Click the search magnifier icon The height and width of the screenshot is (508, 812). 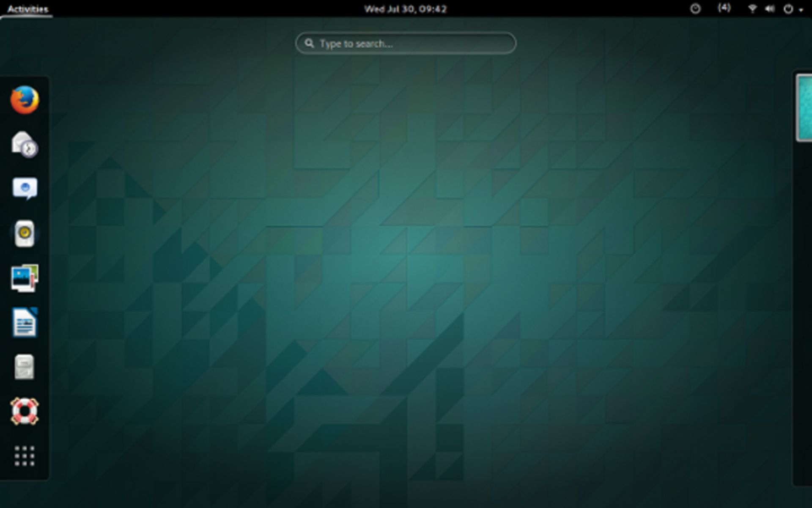[x=310, y=43]
